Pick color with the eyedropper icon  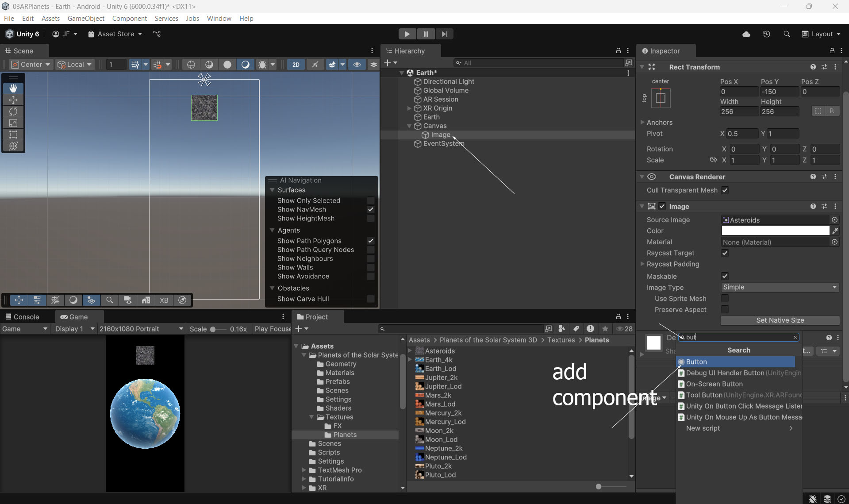coord(835,231)
